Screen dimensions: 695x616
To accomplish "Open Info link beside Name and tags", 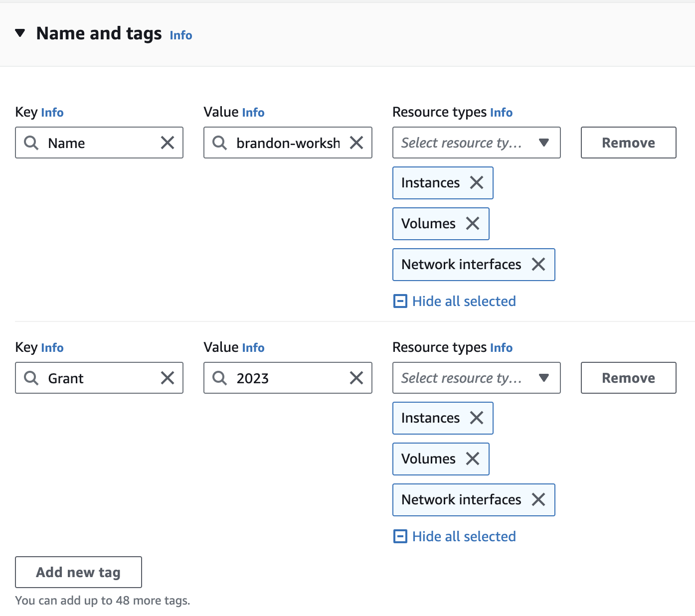I will tap(181, 35).
